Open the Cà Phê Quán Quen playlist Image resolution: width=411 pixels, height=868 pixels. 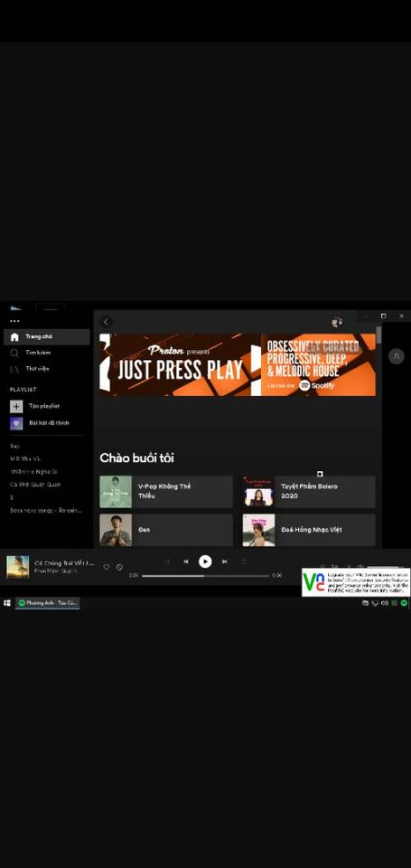point(35,485)
